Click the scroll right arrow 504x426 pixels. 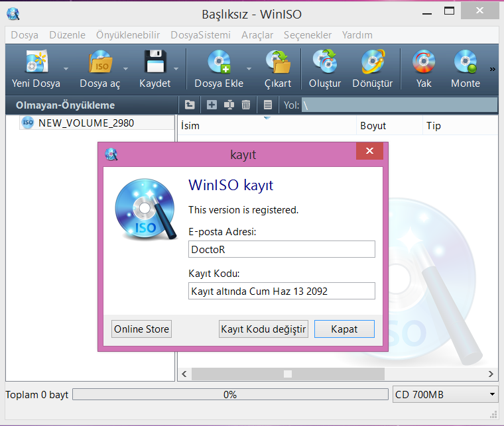[x=491, y=374]
